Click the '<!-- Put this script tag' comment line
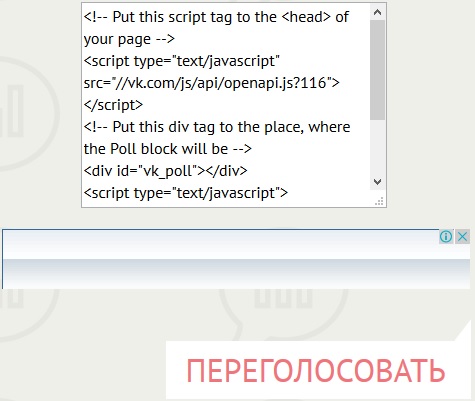The image size is (475, 401). 216,17
